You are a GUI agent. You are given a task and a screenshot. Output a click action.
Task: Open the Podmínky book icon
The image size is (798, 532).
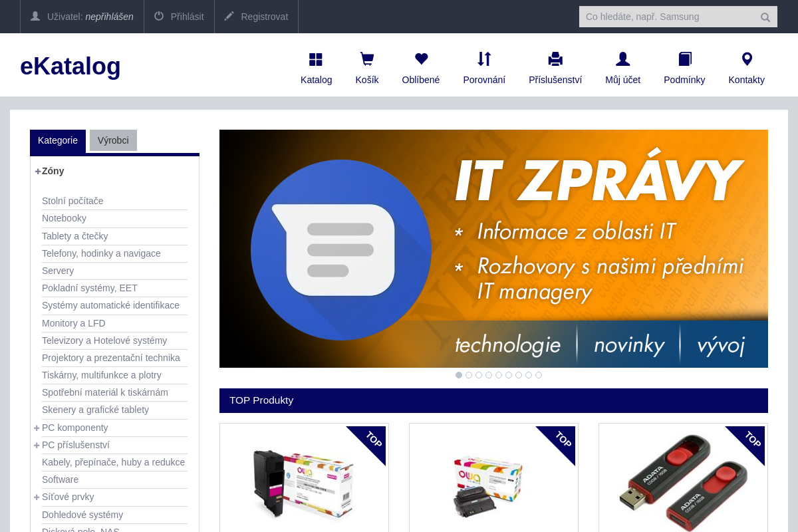[684, 59]
